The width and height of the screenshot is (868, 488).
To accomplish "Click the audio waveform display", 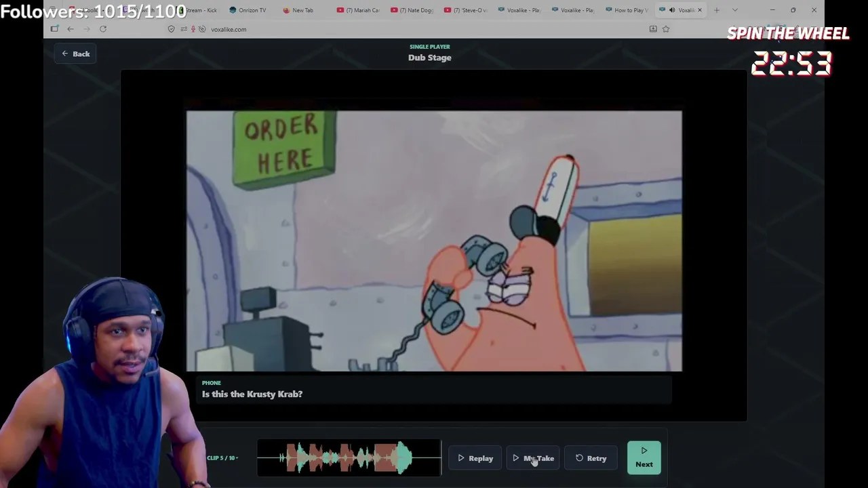I will pos(349,457).
